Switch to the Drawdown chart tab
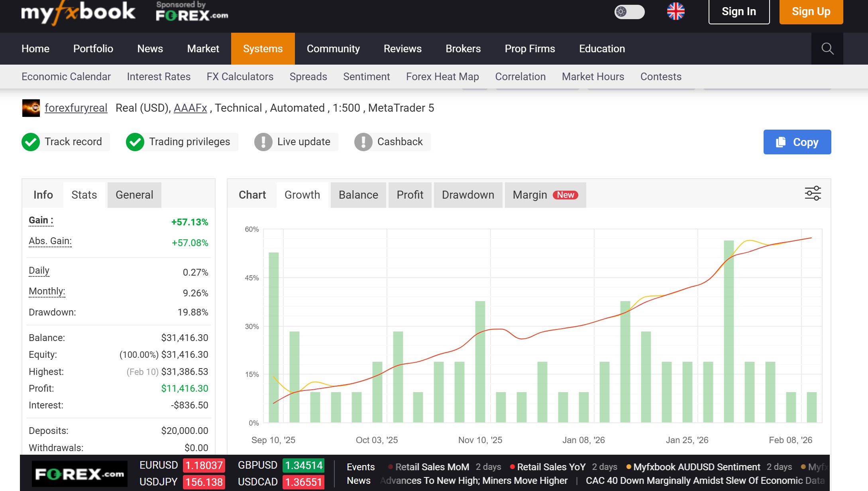 [468, 195]
